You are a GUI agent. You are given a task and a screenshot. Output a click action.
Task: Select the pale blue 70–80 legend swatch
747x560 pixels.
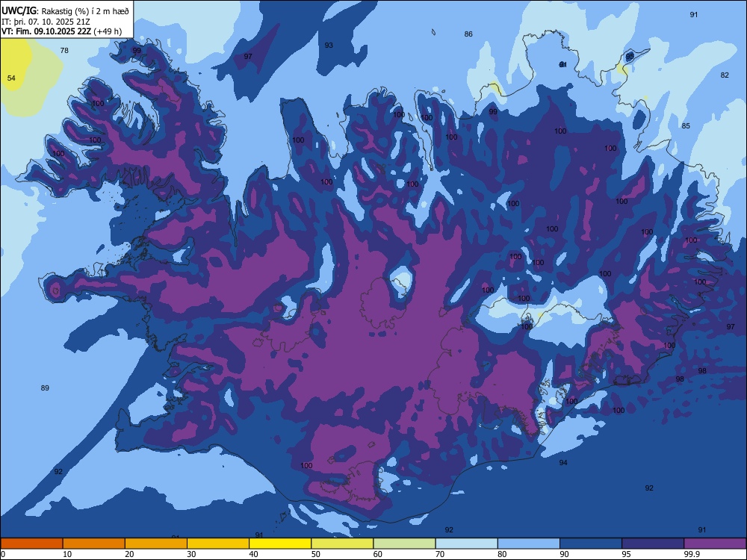click(466, 544)
